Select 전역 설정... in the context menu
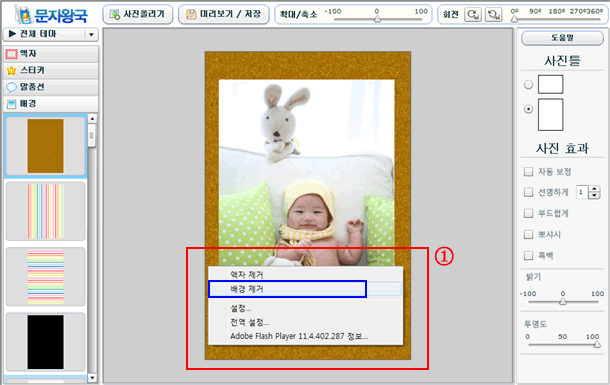610x385 pixels. click(249, 322)
